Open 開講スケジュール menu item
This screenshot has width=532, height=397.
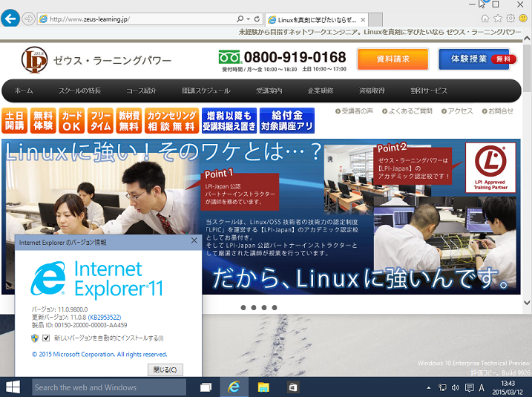(x=206, y=91)
